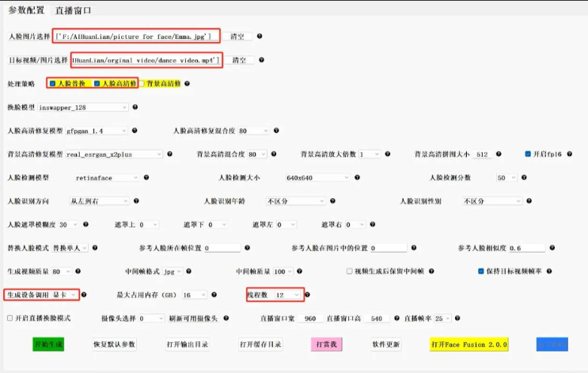
Task: Click help icon for 参考人脸相似度
Action: (552, 248)
